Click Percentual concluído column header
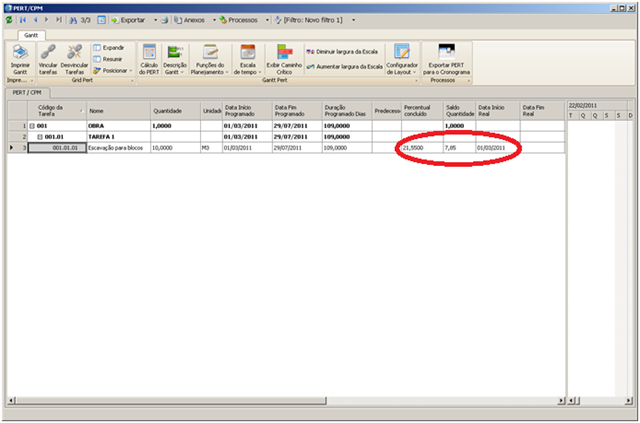Screen dimensions: 640x423 pyautogui.click(x=423, y=111)
